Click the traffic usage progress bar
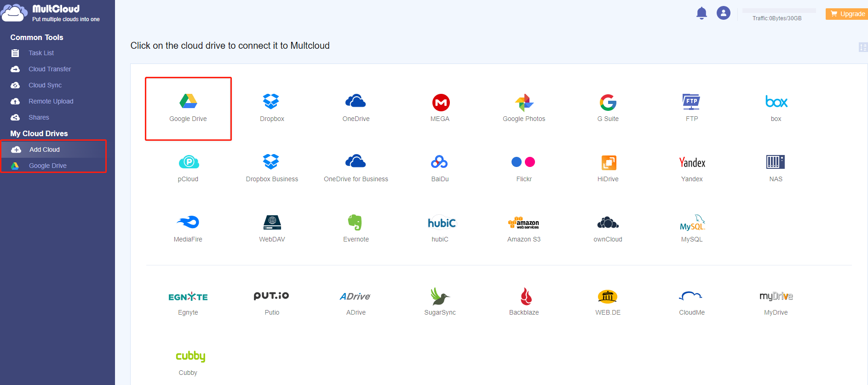Screen dimensions: 868x385 coord(778,11)
